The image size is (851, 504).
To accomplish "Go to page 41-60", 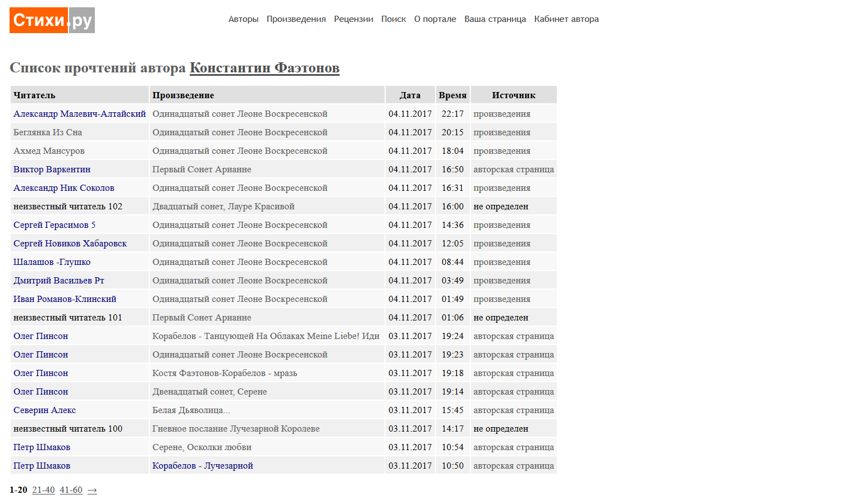I will [71, 490].
